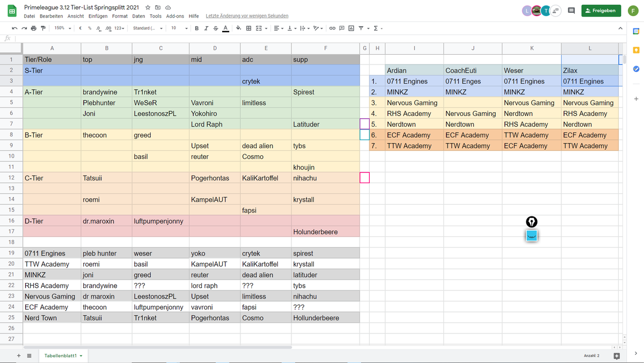
Task: Toggle bold formatting
Action: (x=197, y=28)
